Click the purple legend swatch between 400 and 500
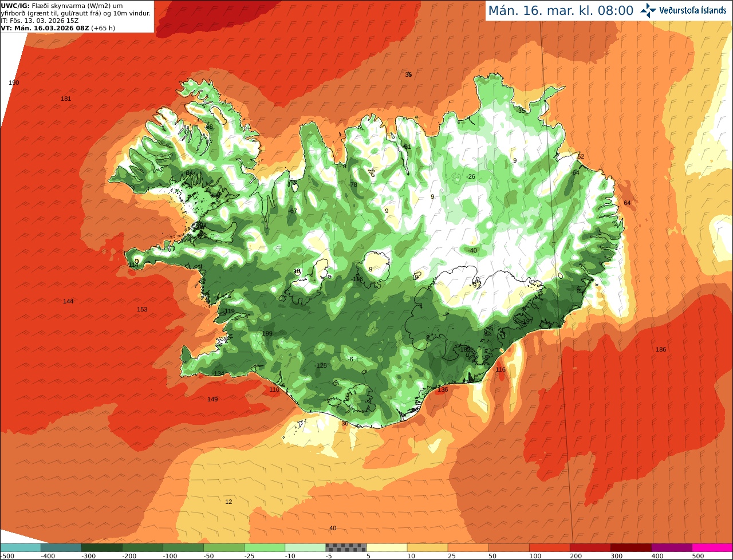 coord(671,547)
